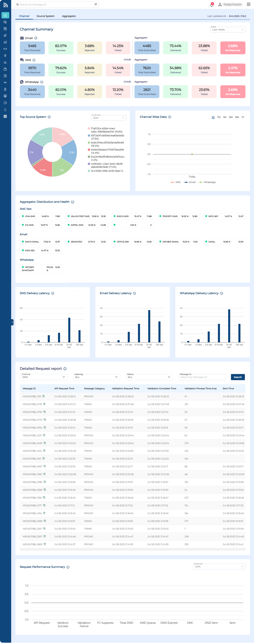
Task: Open the apps grid icon in header
Action: [248, 4]
